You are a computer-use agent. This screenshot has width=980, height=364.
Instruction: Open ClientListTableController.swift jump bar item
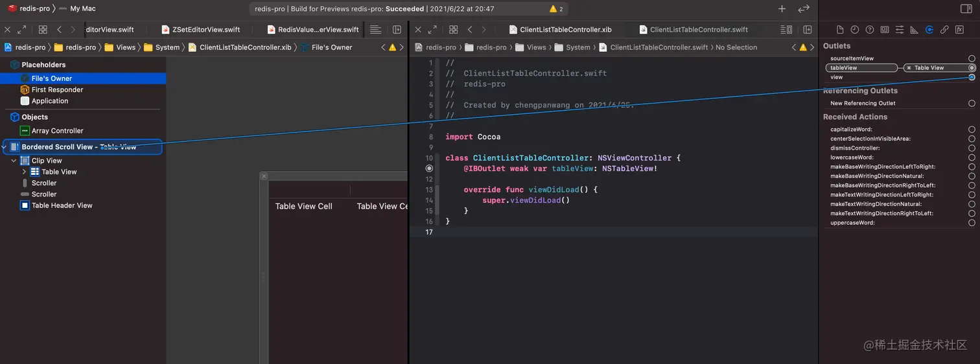pyautogui.click(x=653, y=47)
